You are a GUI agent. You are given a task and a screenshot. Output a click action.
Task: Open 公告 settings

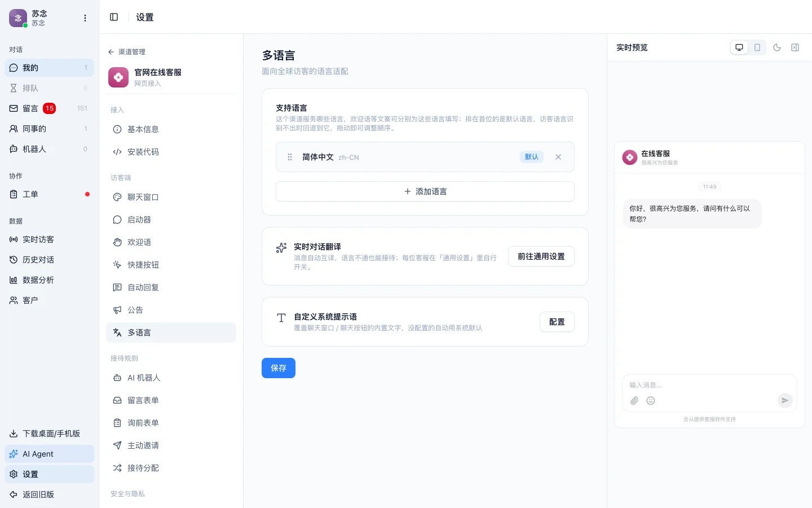171,310
